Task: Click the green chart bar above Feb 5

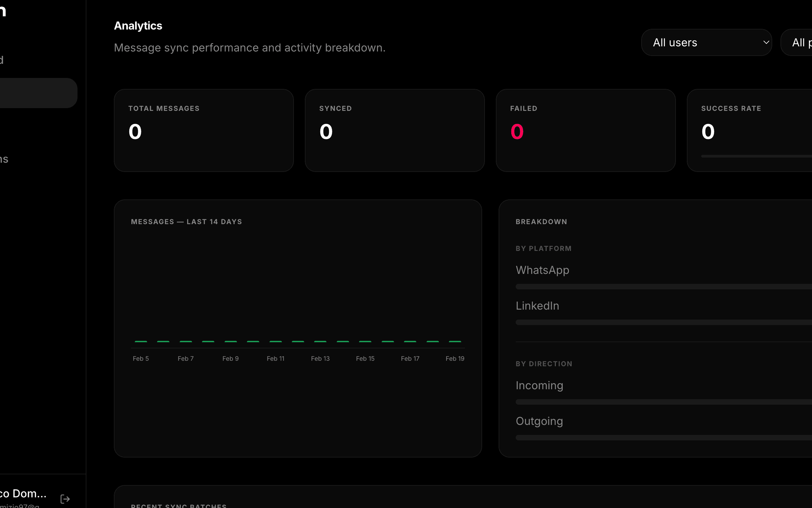Action: [141, 342]
